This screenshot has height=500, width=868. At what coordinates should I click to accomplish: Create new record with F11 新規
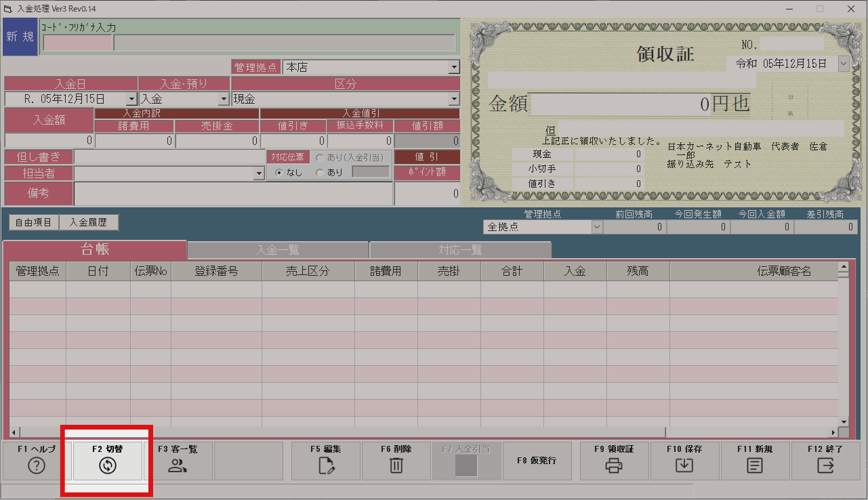(x=756, y=461)
